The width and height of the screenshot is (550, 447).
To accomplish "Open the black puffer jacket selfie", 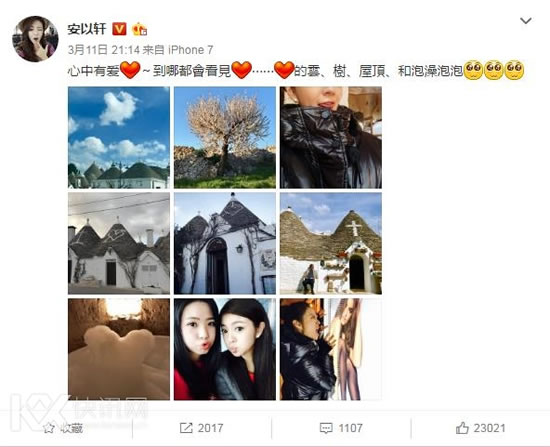I will click(x=331, y=138).
